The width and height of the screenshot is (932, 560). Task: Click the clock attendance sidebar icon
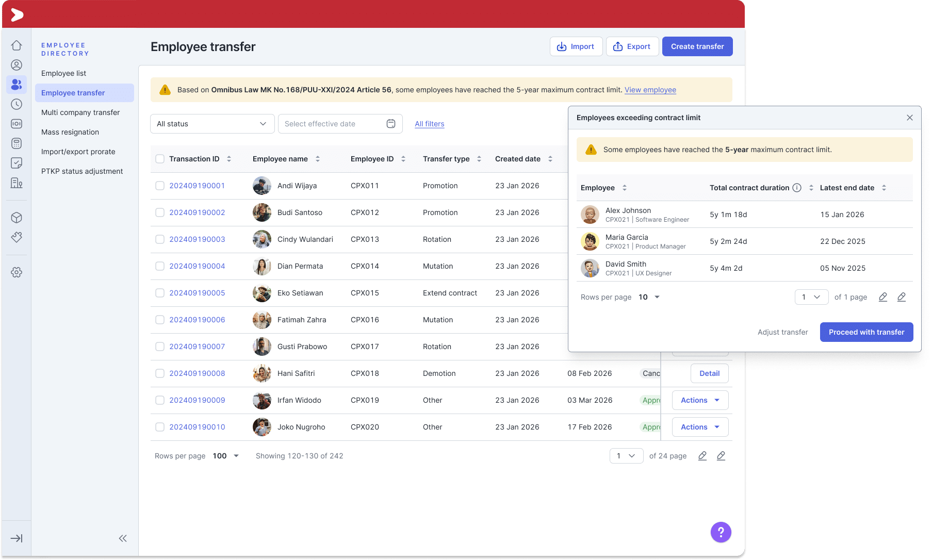tap(17, 104)
